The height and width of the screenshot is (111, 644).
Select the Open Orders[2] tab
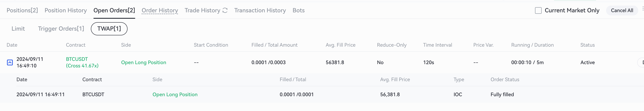pos(114,10)
